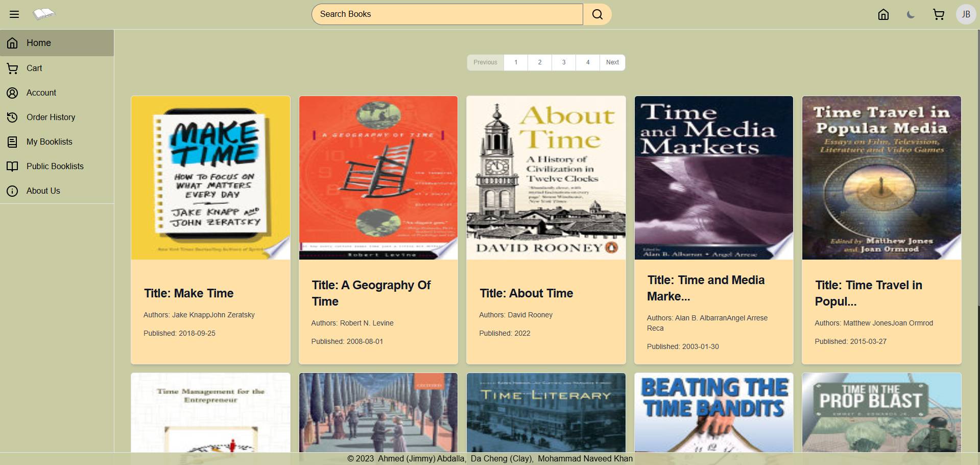Open Time in the Prop Blast cover
The image size is (980, 465).
pos(881,412)
